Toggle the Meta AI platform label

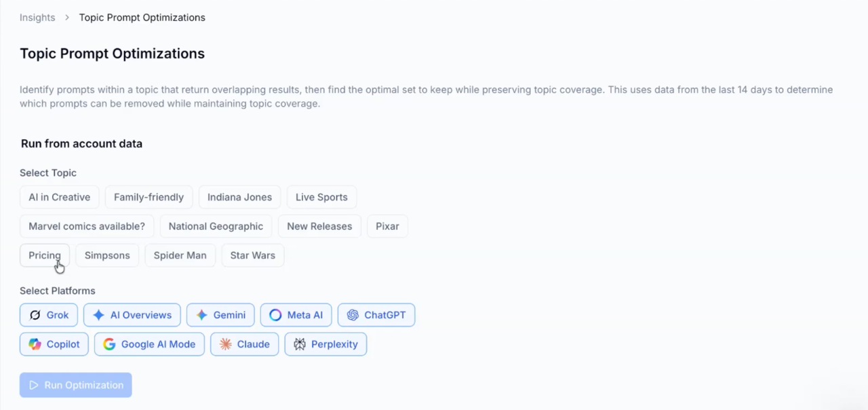point(305,315)
